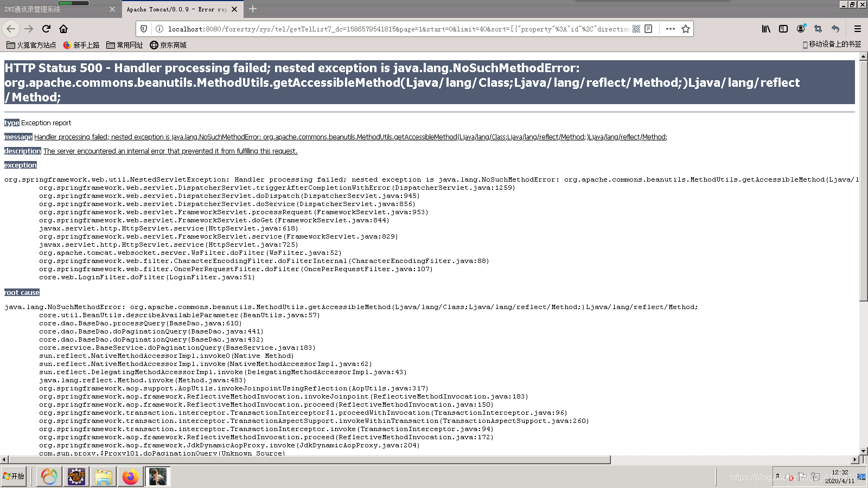Screen dimensions: 868x488
Task: Click the reload page icon
Action: click(x=45, y=29)
